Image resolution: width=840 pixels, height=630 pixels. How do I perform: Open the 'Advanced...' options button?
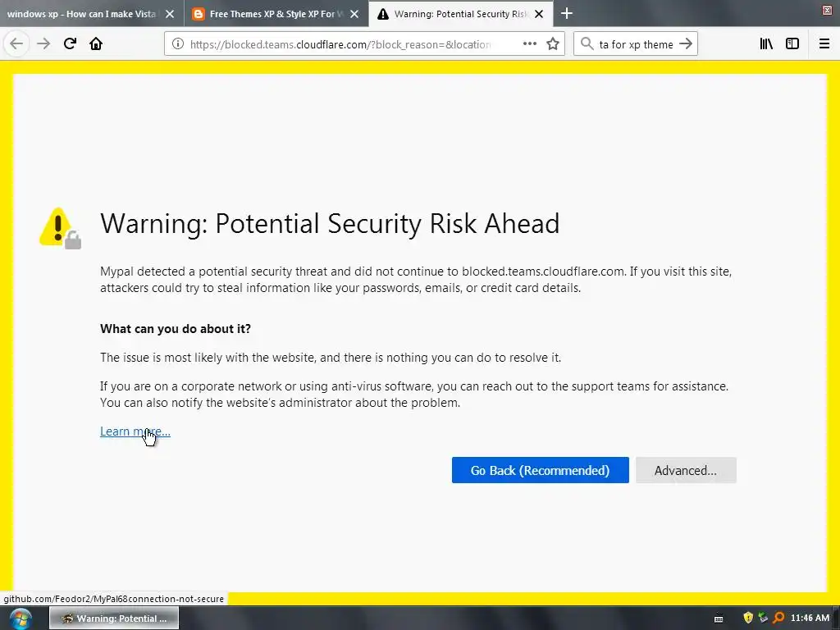click(686, 470)
